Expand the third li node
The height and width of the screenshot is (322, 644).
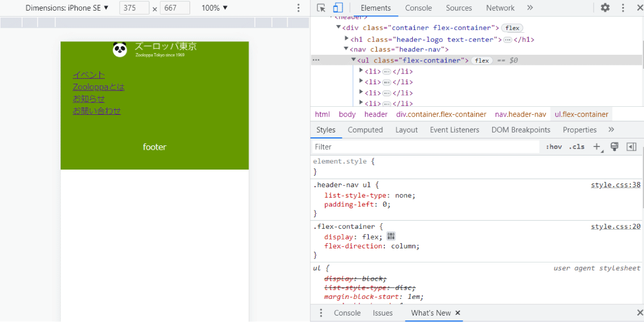(361, 92)
